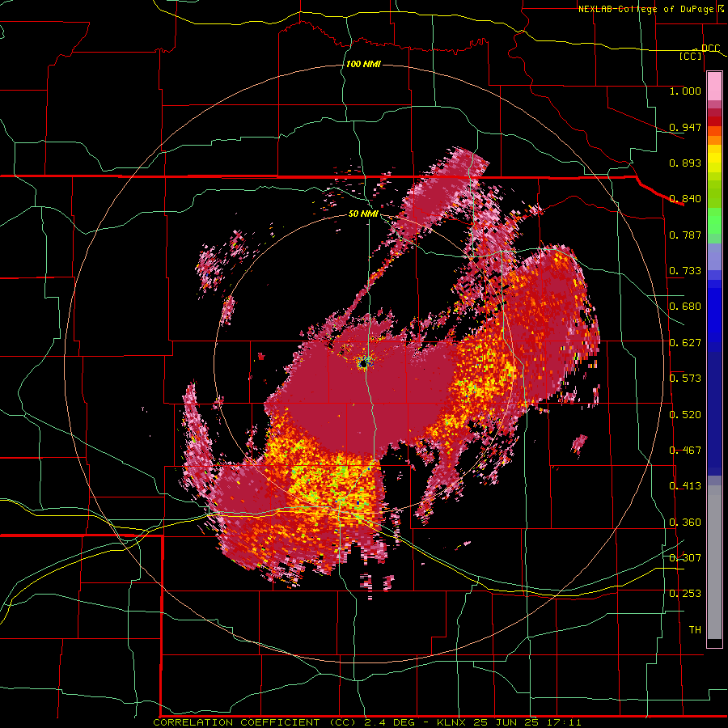Click the KLNX station identifier

pos(452,722)
